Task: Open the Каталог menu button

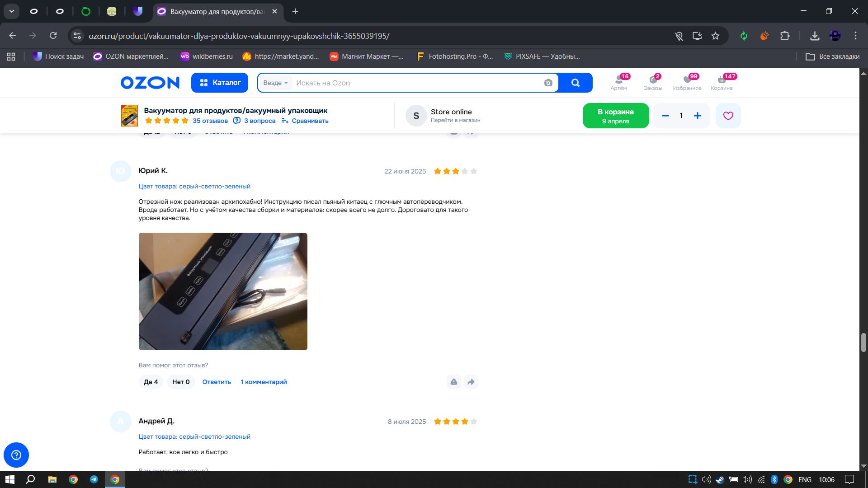Action: click(x=220, y=83)
